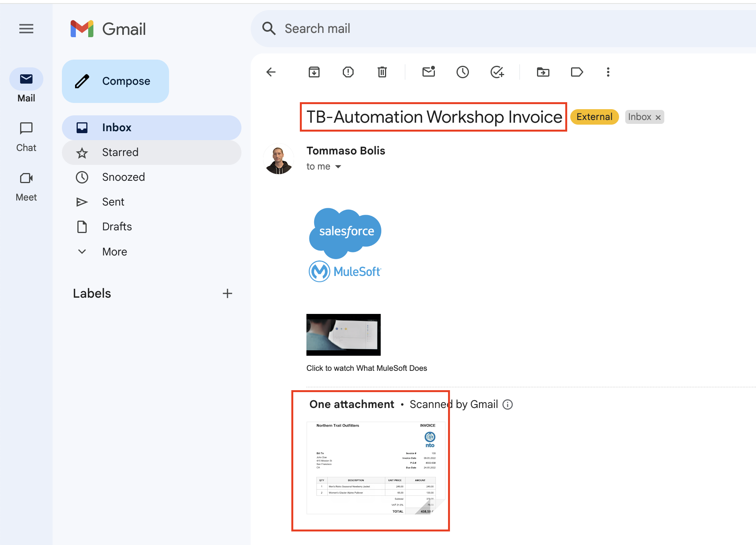Click the Gmail logo
This screenshot has height=545, width=756.
coord(108,29)
